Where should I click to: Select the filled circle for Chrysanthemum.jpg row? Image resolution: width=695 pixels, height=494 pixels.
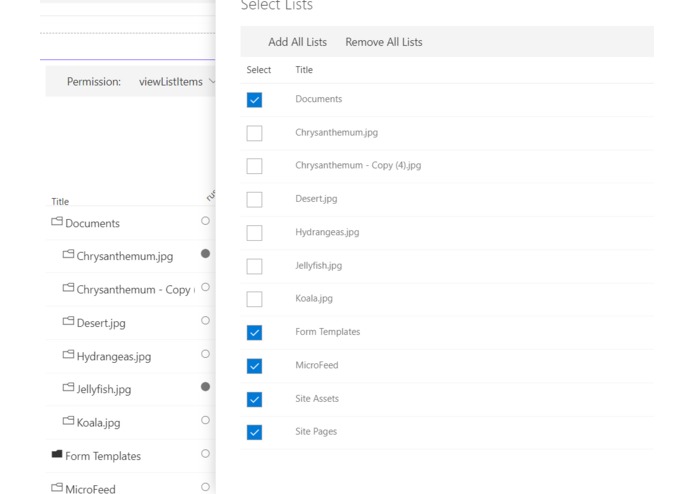point(205,253)
